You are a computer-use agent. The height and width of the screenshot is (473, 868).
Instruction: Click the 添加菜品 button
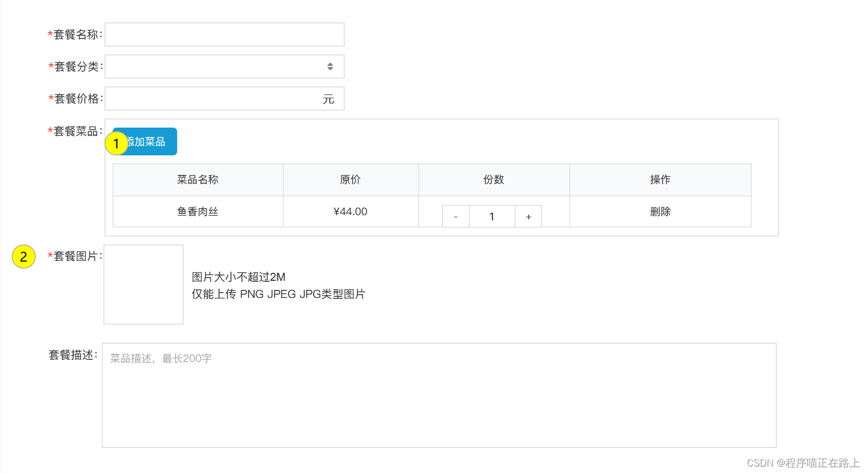145,141
